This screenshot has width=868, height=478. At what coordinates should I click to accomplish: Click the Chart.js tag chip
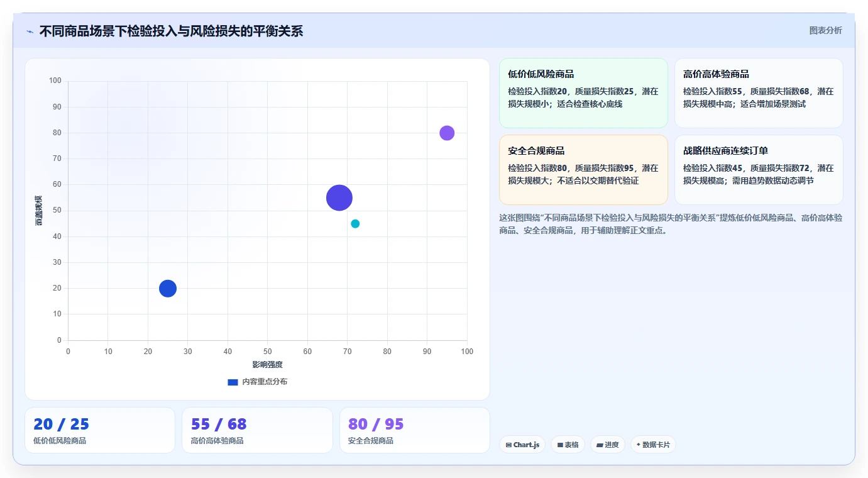pyautogui.click(x=522, y=445)
